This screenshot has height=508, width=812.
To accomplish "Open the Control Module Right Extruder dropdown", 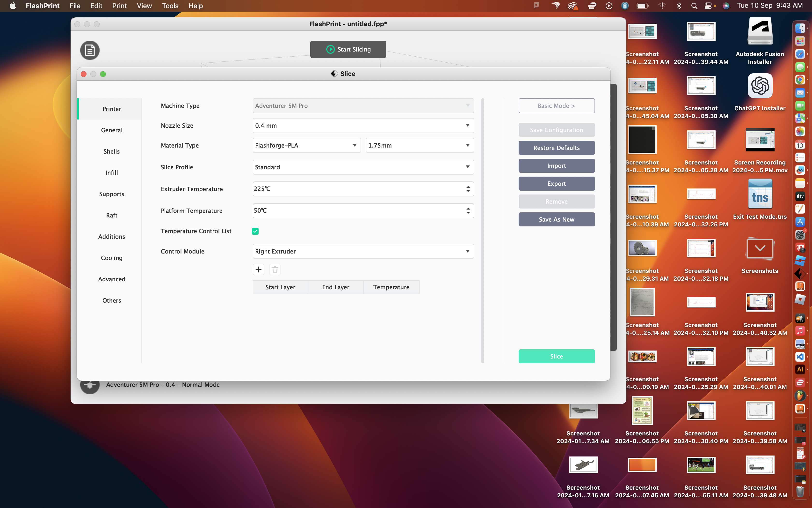I will [363, 251].
